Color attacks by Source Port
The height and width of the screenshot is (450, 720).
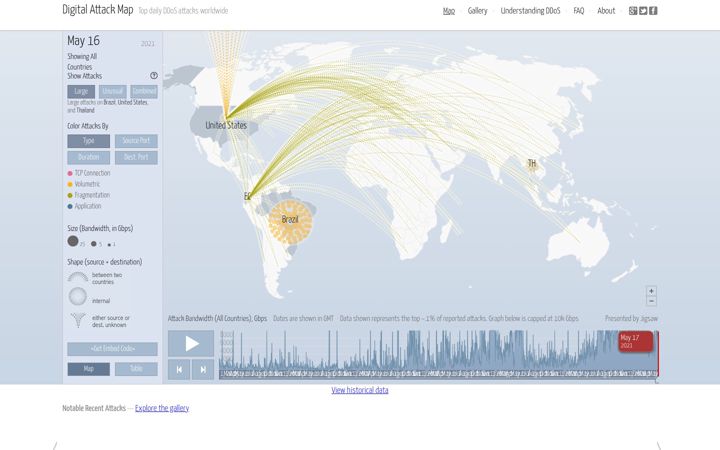(x=136, y=141)
